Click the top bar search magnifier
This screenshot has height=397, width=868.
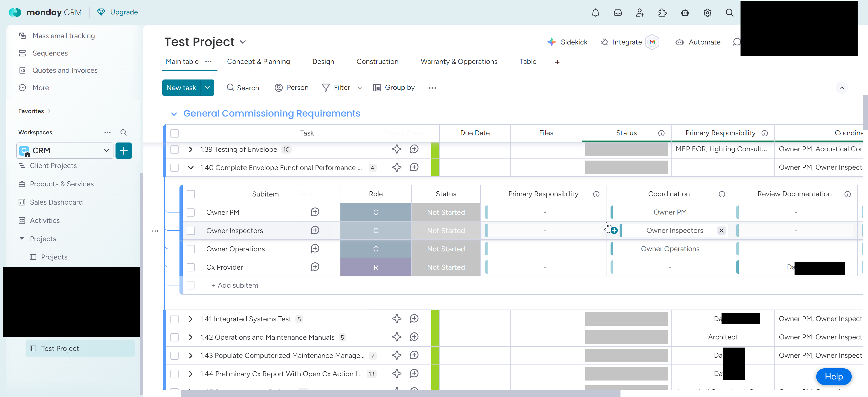pos(729,13)
